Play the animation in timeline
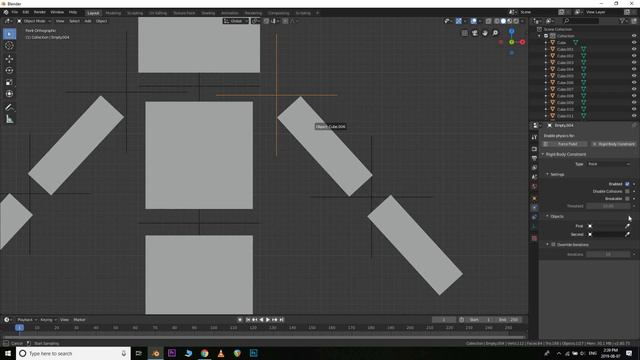640x360 pixels. pyautogui.click(x=268, y=320)
